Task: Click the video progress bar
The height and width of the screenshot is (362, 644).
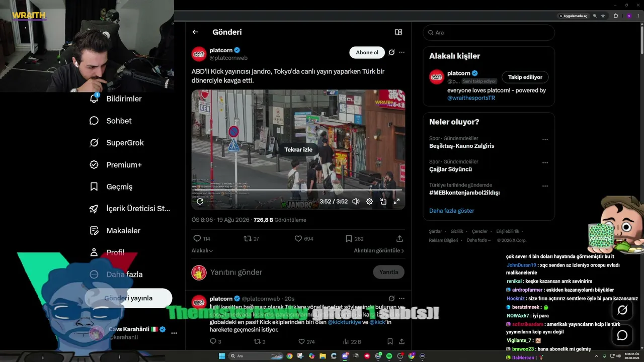Action: [298, 190]
